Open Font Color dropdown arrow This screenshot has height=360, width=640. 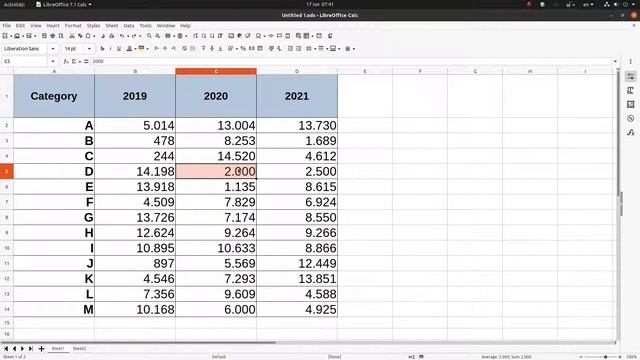pyautogui.click(x=135, y=49)
